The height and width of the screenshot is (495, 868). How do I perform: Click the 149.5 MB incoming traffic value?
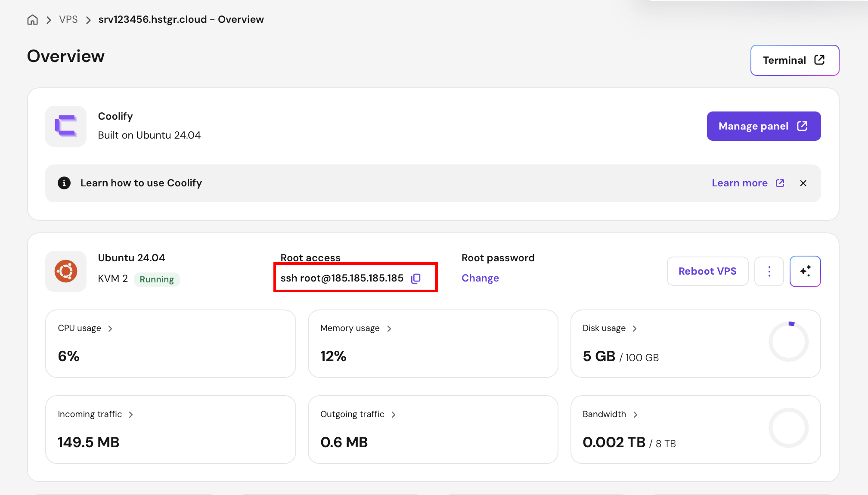[x=88, y=442]
